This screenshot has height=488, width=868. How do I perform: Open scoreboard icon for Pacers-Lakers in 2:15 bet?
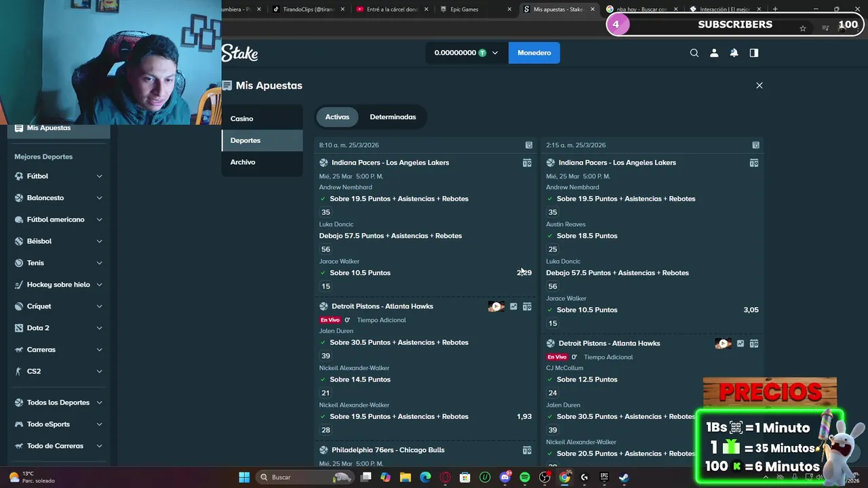click(753, 163)
